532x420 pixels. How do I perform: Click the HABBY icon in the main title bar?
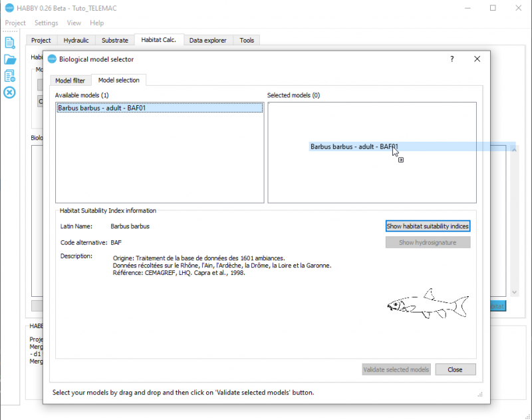point(9,8)
